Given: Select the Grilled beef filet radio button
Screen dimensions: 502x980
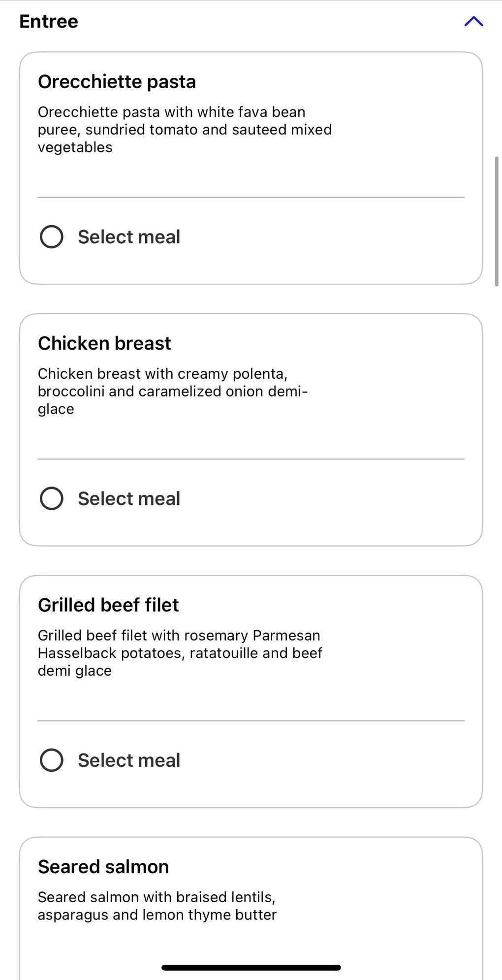Looking at the screenshot, I should point(52,760).
